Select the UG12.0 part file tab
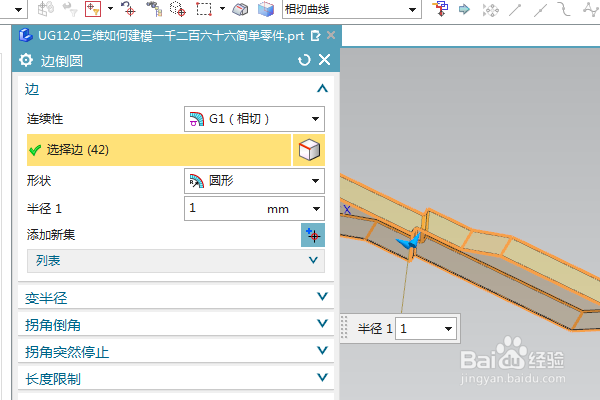This screenshot has width=600, height=400. pos(171,36)
